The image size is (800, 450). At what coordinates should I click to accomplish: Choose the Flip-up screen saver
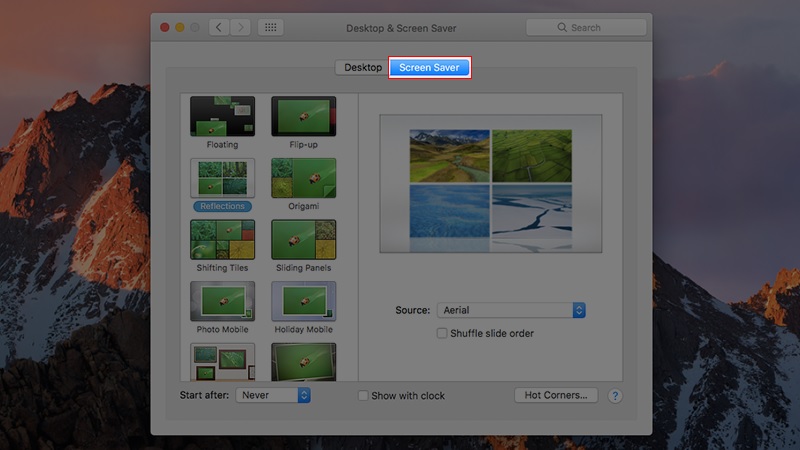point(303,116)
